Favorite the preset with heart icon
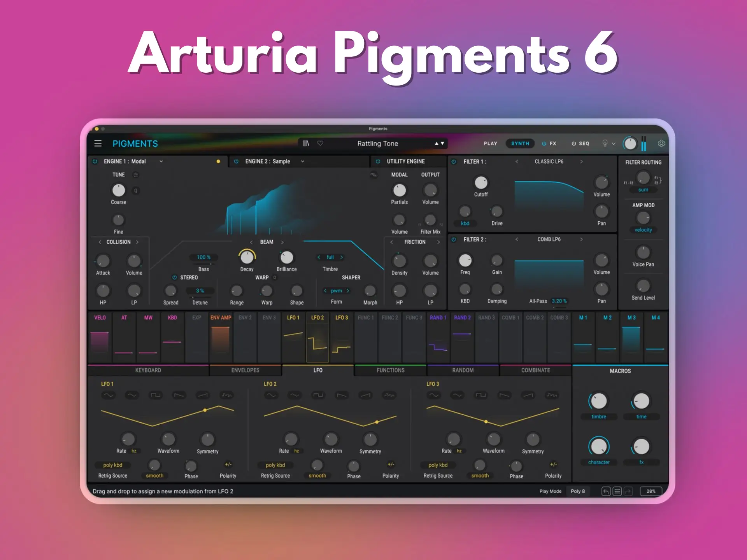Viewport: 747px width, 560px height. [x=320, y=143]
